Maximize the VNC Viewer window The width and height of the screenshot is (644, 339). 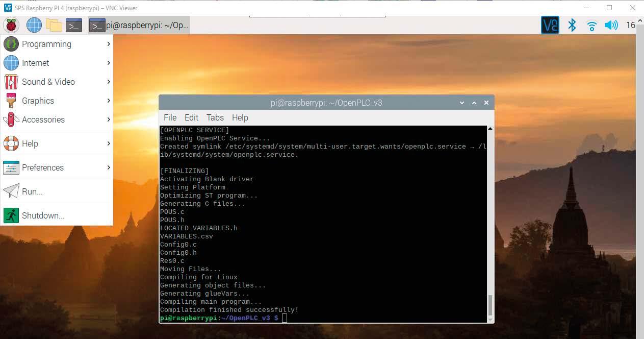pos(609,8)
